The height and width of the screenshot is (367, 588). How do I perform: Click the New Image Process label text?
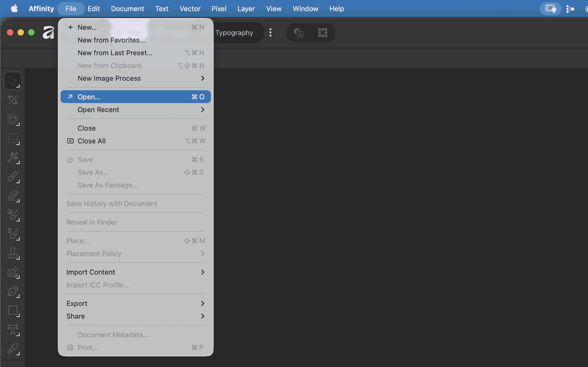click(x=109, y=78)
